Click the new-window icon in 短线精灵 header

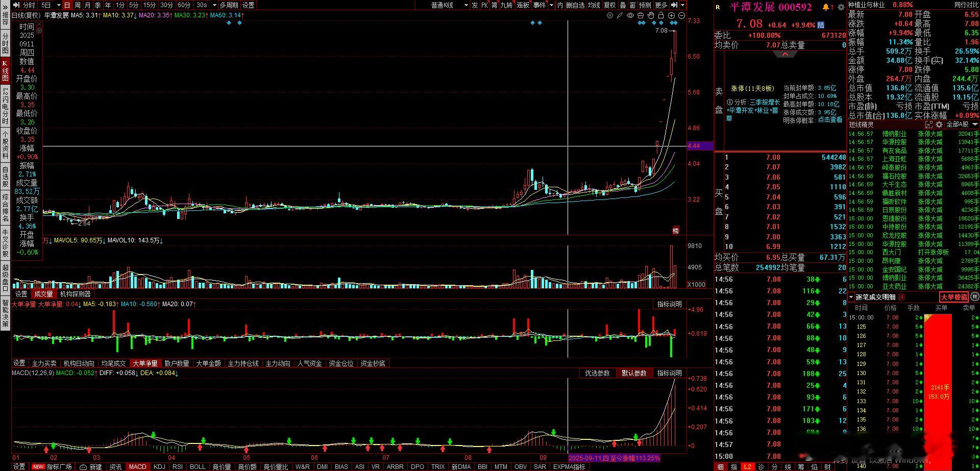pyautogui.click(x=929, y=125)
